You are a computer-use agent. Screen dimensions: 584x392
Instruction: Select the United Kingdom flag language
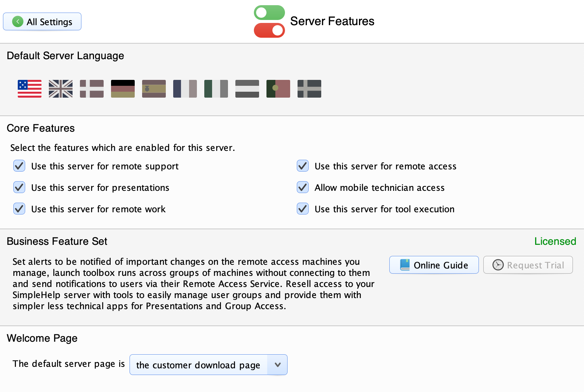pos(61,89)
